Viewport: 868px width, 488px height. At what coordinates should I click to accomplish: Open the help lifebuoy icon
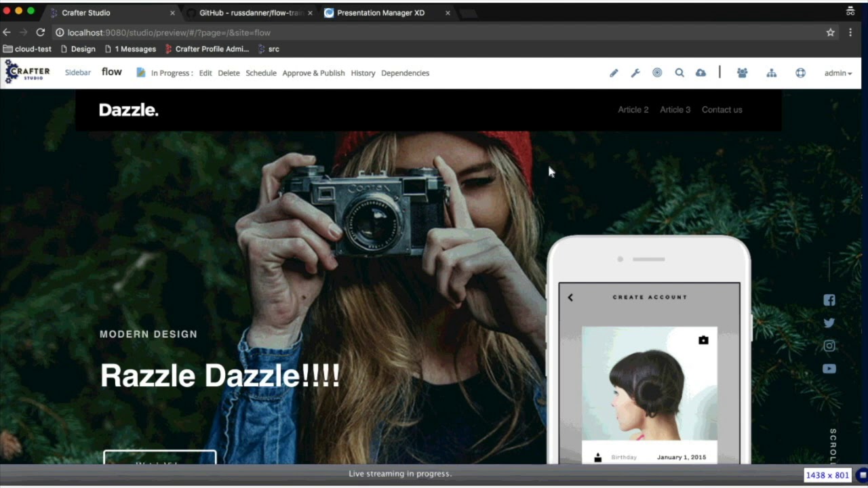point(801,73)
